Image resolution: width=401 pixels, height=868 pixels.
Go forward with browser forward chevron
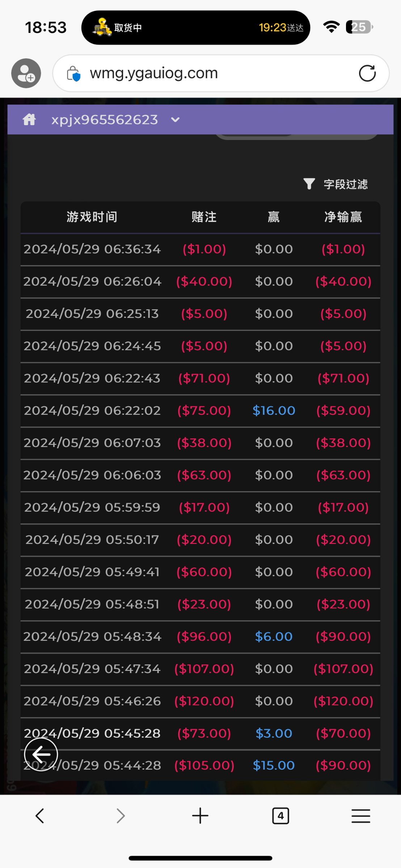(x=121, y=816)
